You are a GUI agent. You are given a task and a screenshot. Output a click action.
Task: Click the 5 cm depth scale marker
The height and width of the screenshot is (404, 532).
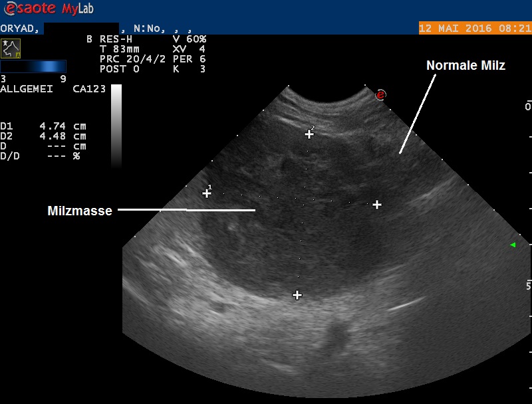click(528, 286)
